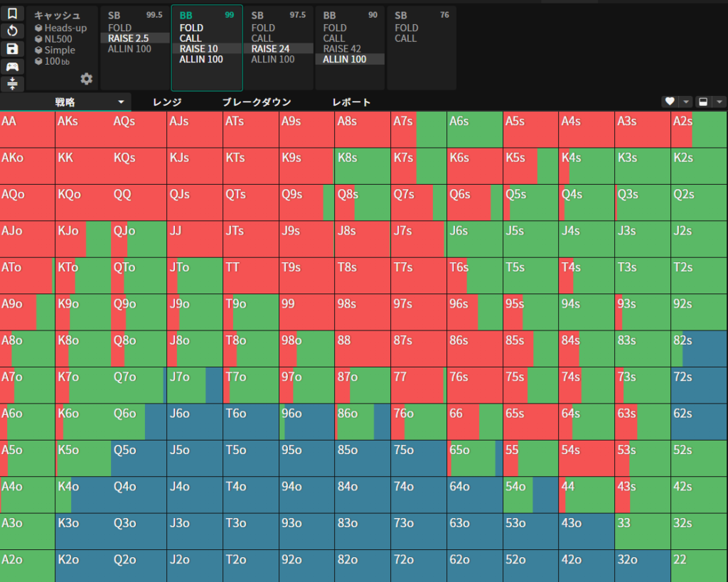Open the 戦略 tab dropdown arrow
The image size is (728, 582).
tap(122, 102)
